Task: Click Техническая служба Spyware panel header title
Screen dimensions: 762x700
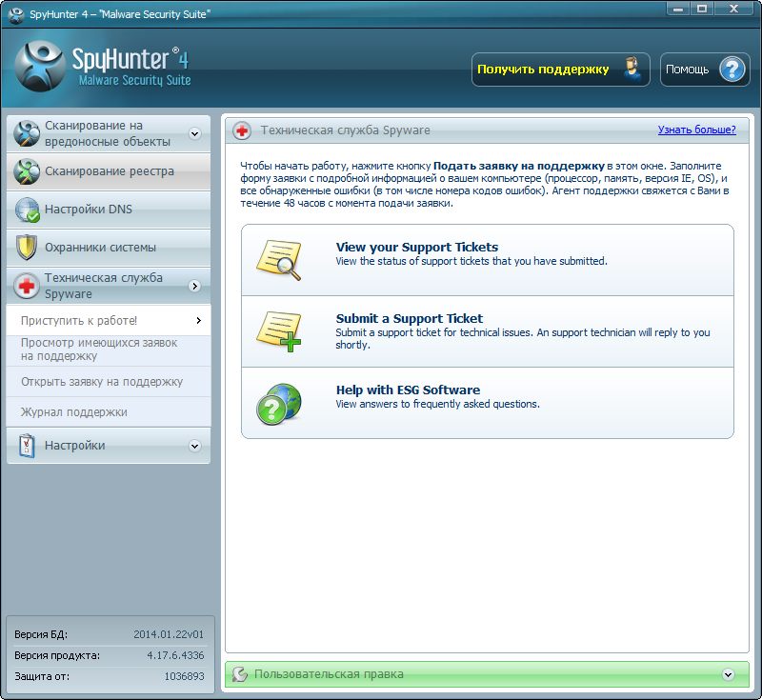Action: (x=345, y=130)
